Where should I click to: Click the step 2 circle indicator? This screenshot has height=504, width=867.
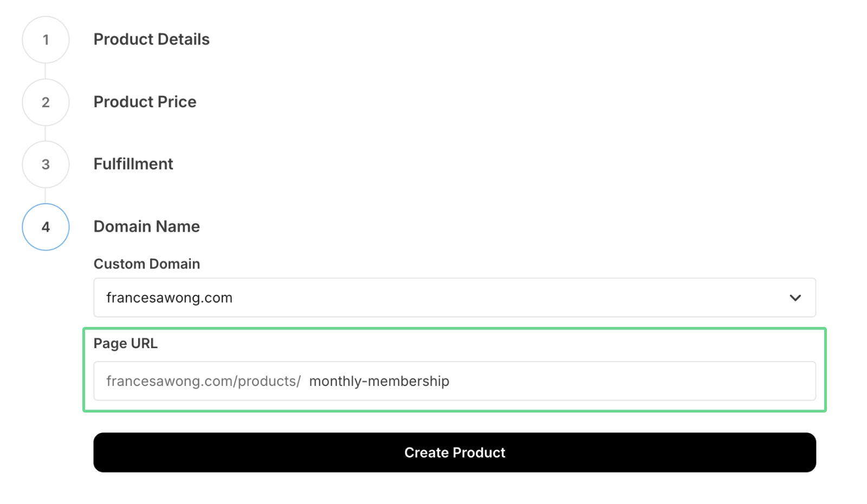[46, 102]
